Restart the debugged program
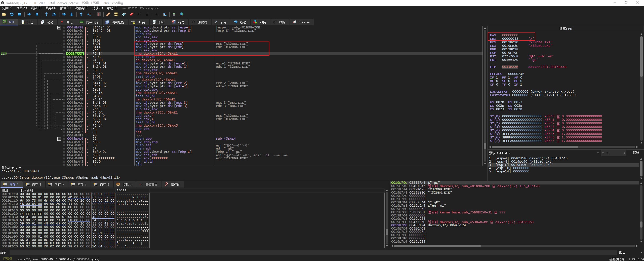The image size is (644, 261). click(12, 14)
